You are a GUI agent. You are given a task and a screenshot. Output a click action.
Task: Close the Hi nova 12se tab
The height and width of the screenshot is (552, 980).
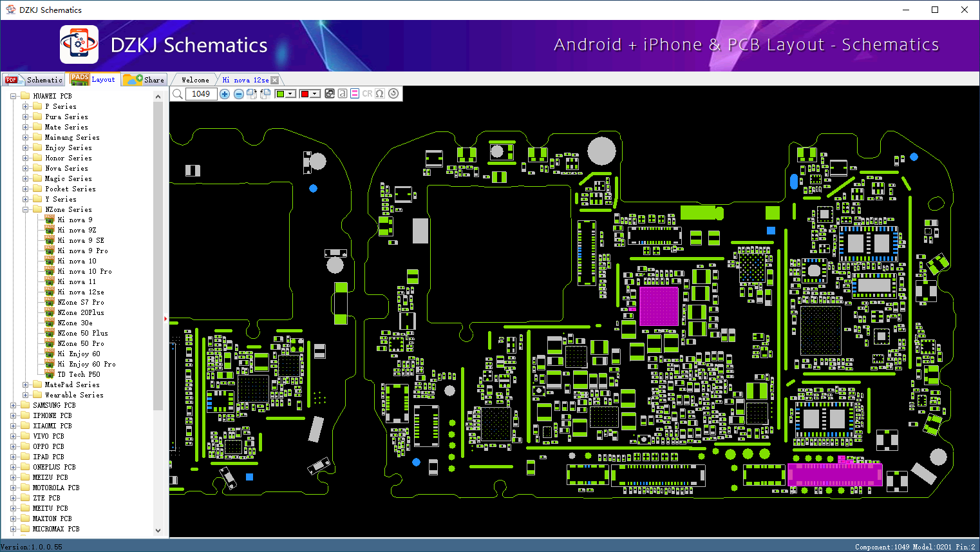275,80
